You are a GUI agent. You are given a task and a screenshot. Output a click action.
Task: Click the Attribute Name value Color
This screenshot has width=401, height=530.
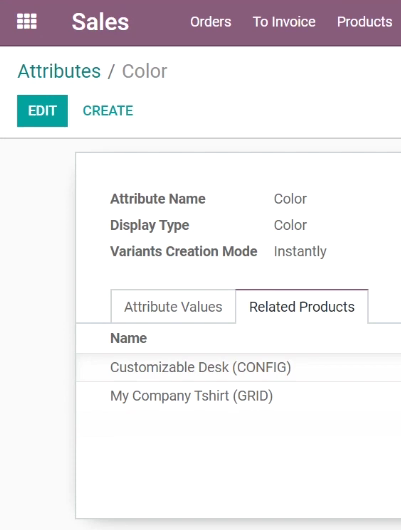click(x=290, y=199)
